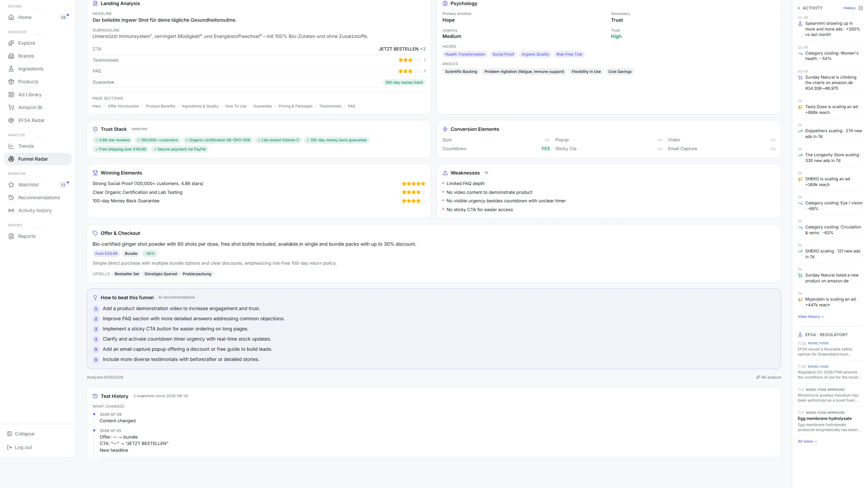
Task: Click Log out
Action: (x=20, y=447)
